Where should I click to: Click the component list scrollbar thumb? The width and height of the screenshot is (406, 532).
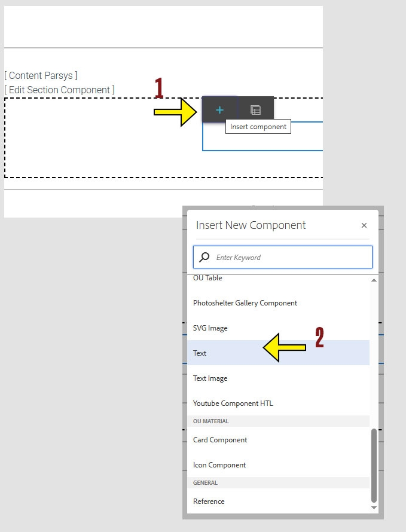tap(374, 466)
